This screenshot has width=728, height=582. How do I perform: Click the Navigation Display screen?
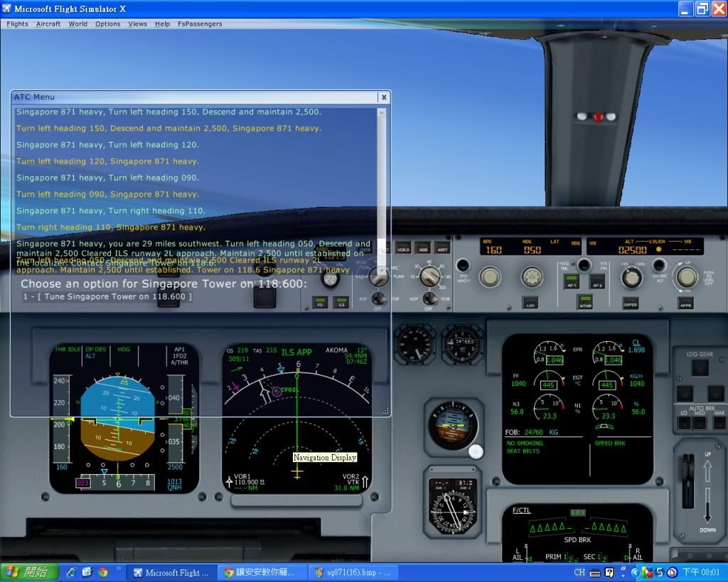(297, 419)
